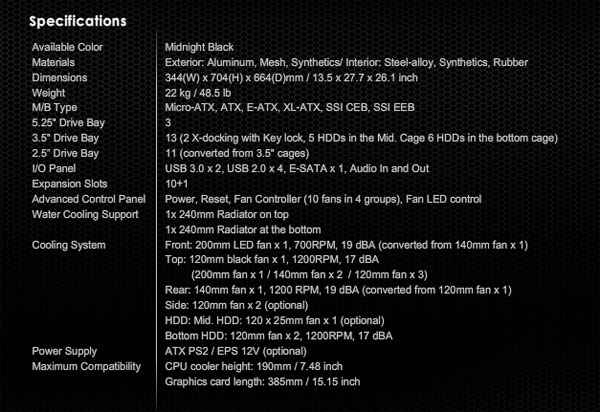Click the Dimensions value text
Screen dimensions: 600x412
pos(291,78)
